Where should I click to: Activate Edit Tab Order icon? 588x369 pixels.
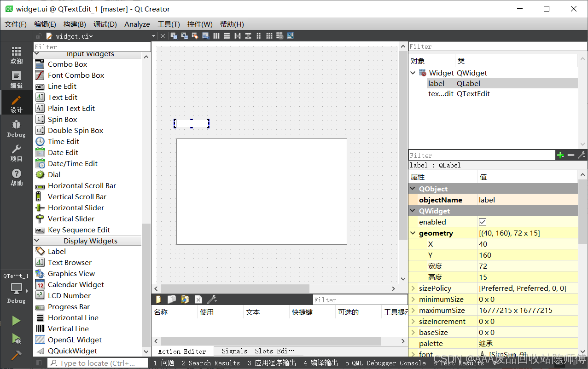point(205,36)
